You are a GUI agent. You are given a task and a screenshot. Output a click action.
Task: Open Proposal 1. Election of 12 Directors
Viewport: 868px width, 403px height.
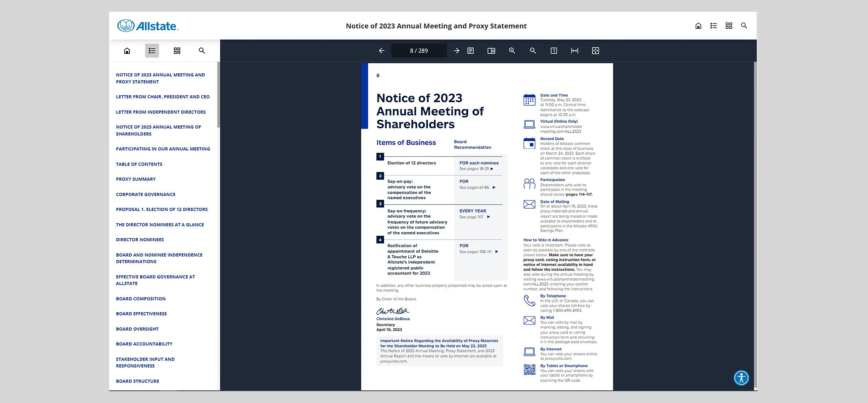click(x=162, y=209)
